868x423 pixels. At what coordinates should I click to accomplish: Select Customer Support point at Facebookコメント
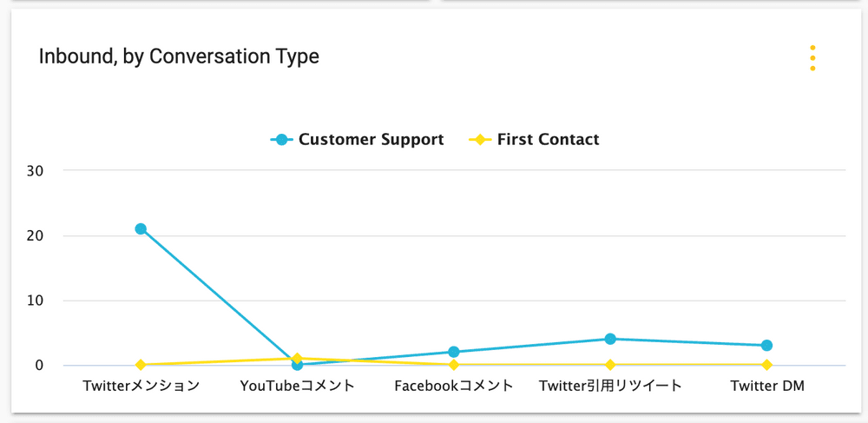click(x=454, y=352)
